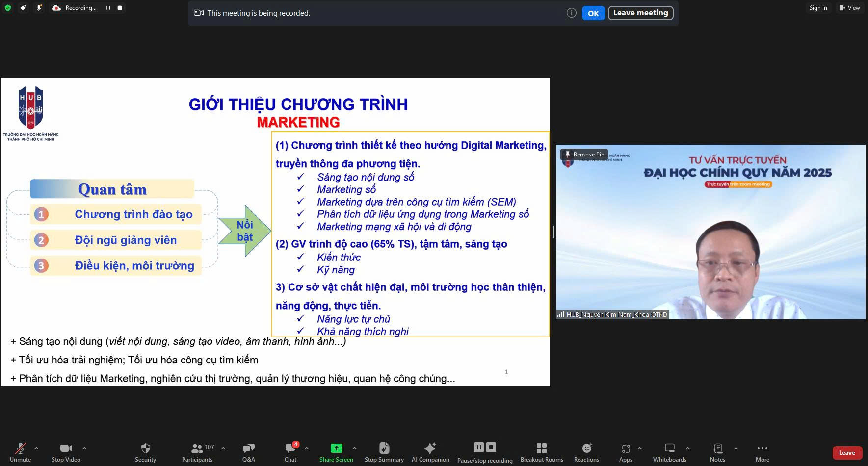
Task: Click the Leave meeting button in banner
Action: (640, 13)
